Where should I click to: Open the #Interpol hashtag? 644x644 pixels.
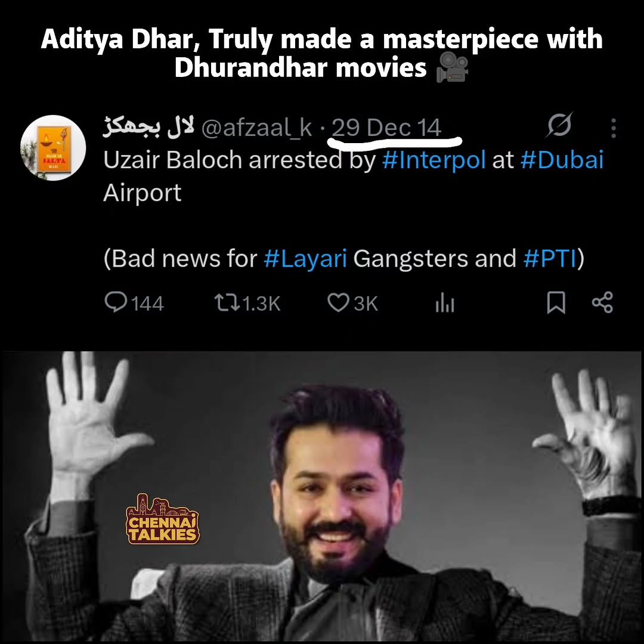point(434,160)
